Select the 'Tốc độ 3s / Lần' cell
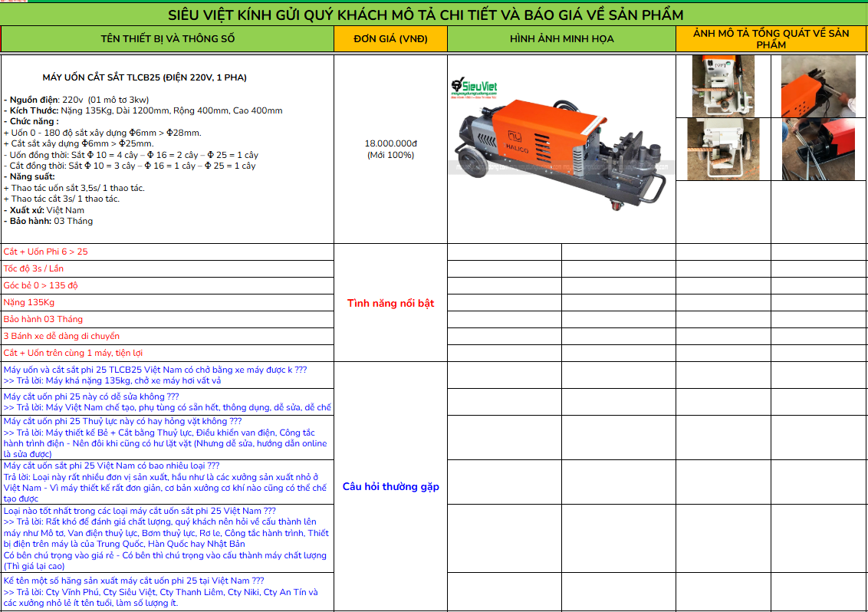This screenshot has height=612, width=868. (x=167, y=269)
